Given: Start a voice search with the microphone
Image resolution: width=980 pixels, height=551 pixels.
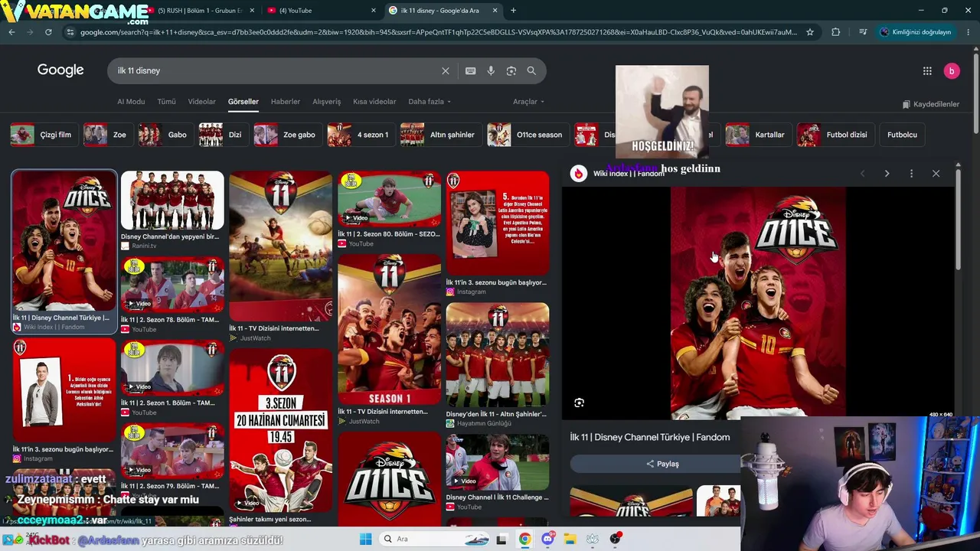Looking at the screenshot, I should [x=491, y=70].
